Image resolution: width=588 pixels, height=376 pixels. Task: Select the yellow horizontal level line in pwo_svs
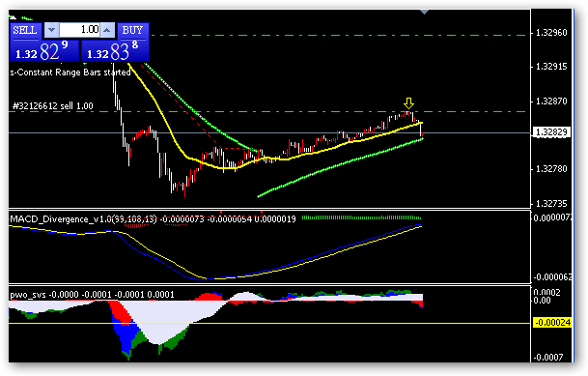(x=269, y=323)
